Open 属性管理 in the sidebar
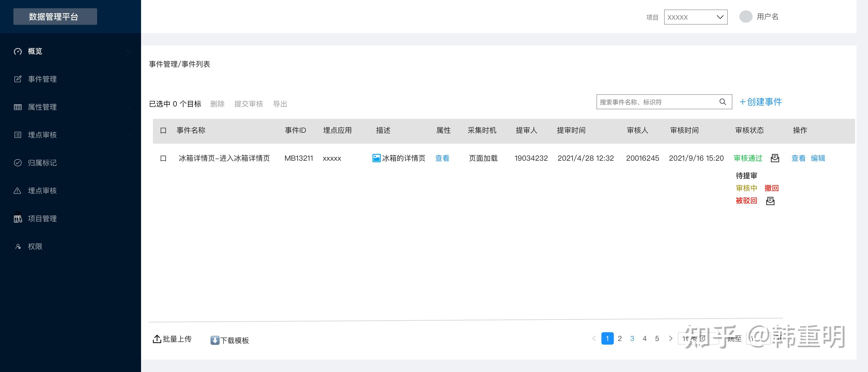 [42, 107]
